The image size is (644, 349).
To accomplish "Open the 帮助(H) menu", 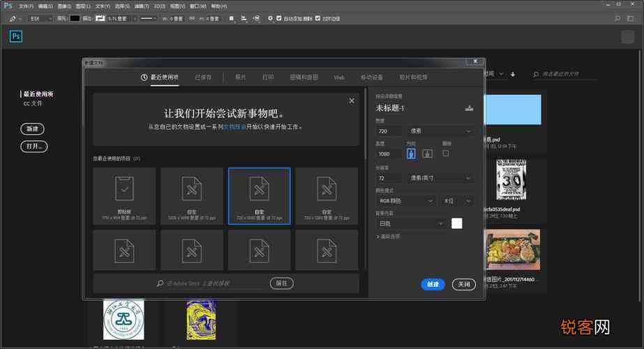I will point(219,6).
